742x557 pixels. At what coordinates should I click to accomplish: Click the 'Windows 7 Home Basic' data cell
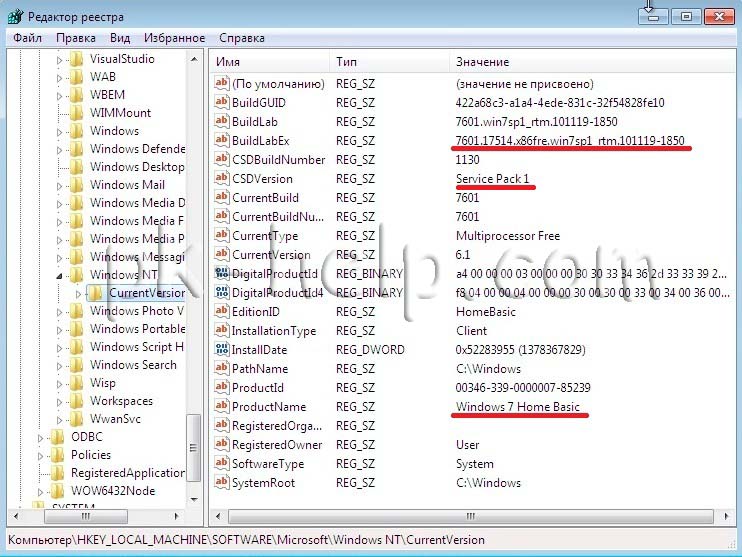pyautogui.click(x=518, y=407)
